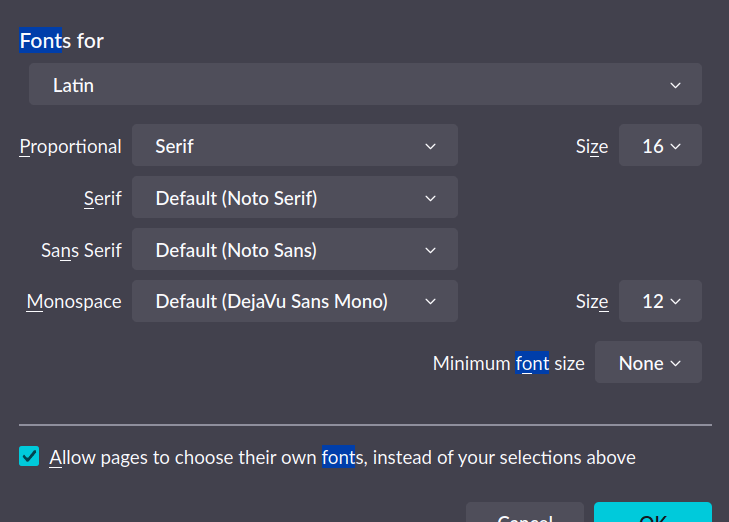
Task: Click the Size label next to 12
Action: pos(592,301)
